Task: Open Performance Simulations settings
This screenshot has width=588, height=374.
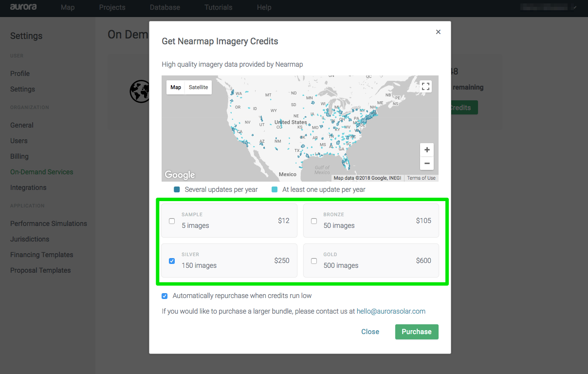Action: (49, 224)
